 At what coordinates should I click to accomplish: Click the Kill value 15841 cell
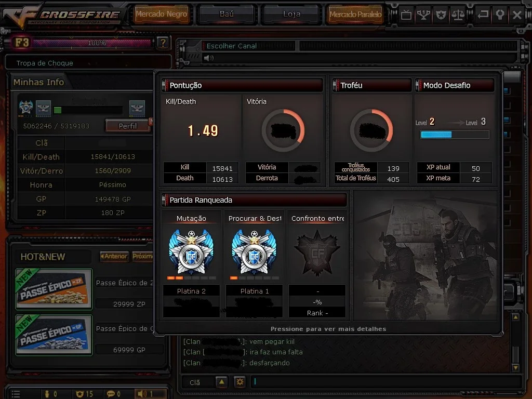(222, 168)
